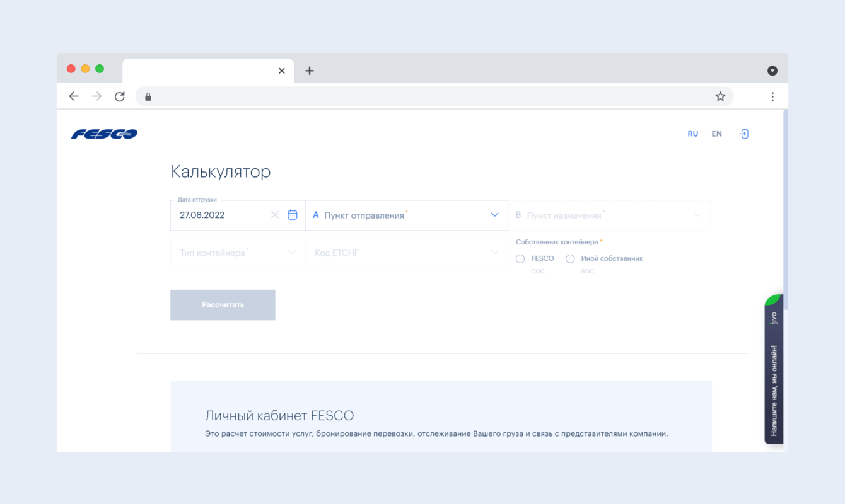Select FESCO as container owner
845x504 pixels.
click(x=520, y=259)
